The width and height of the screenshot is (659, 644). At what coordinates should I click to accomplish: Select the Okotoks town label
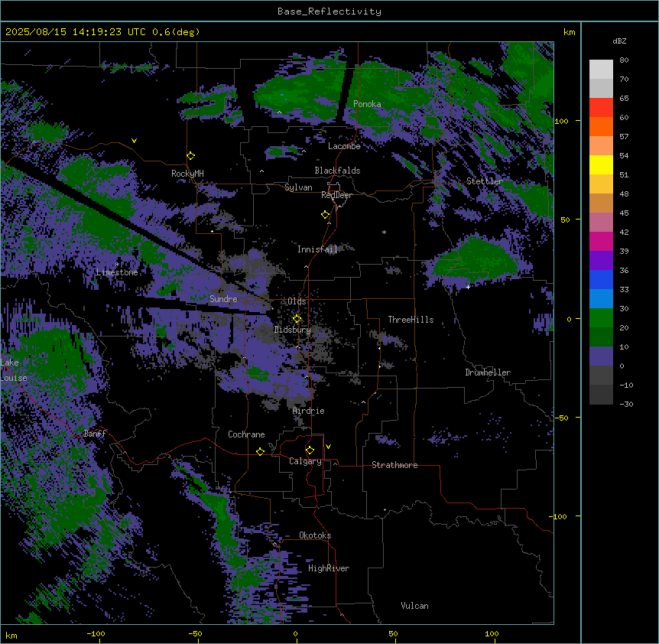pyautogui.click(x=315, y=535)
